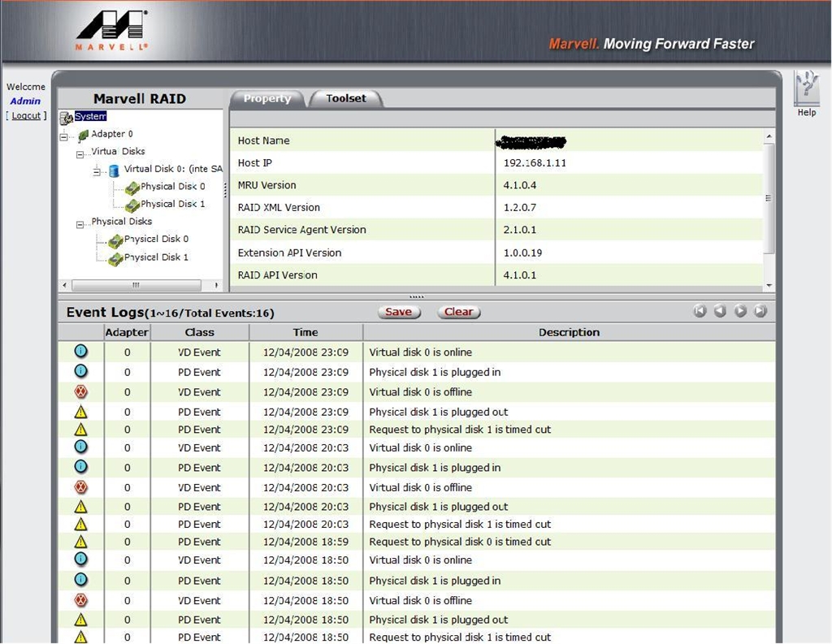
Task: Collapse the Virtual Disk 0 node
Action: pos(97,171)
